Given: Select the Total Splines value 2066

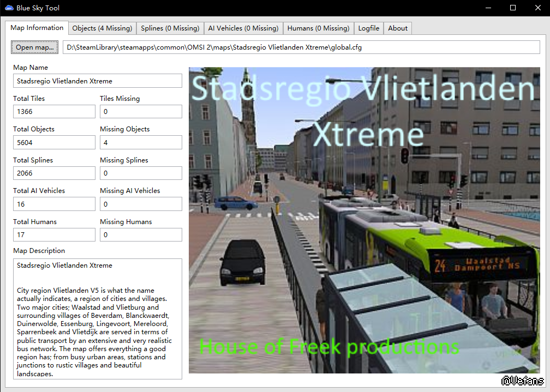Looking at the screenshot, I should pos(54,173).
